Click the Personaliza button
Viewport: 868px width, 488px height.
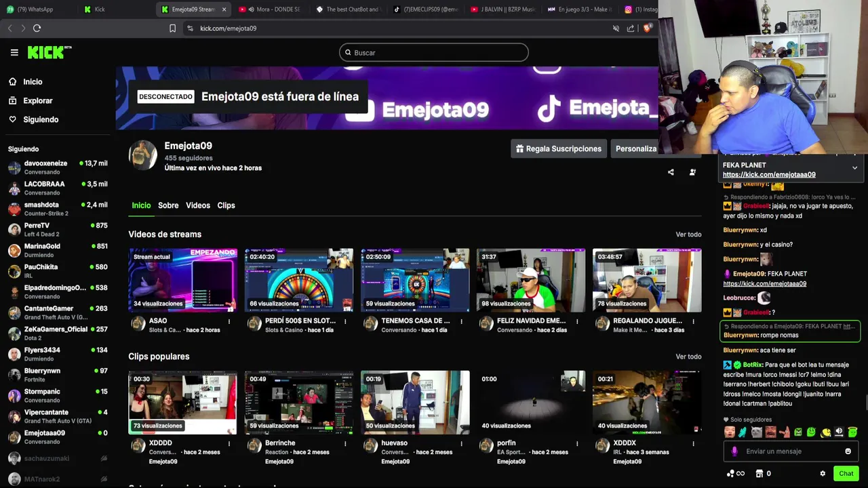pos(635,148)
